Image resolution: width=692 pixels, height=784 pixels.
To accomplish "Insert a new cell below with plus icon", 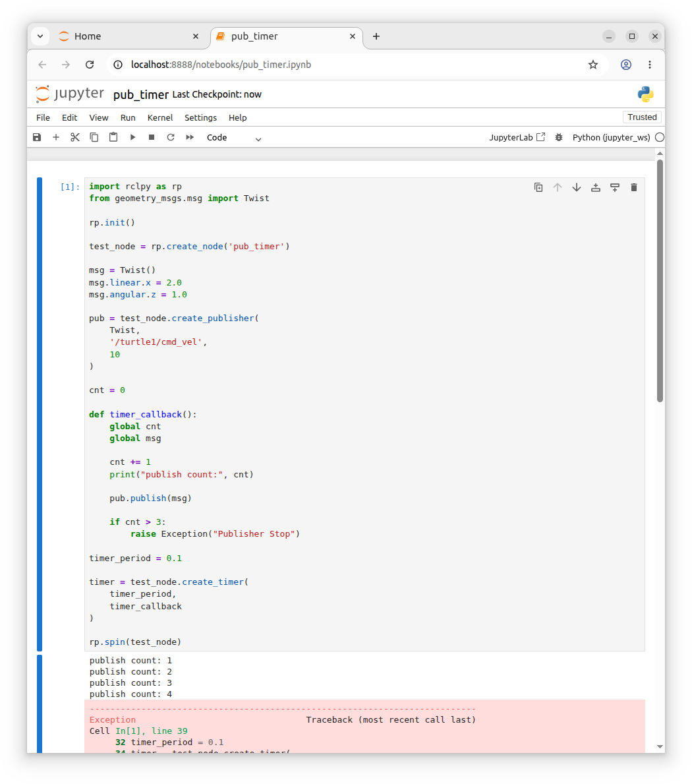I will [x=56, y=137].
